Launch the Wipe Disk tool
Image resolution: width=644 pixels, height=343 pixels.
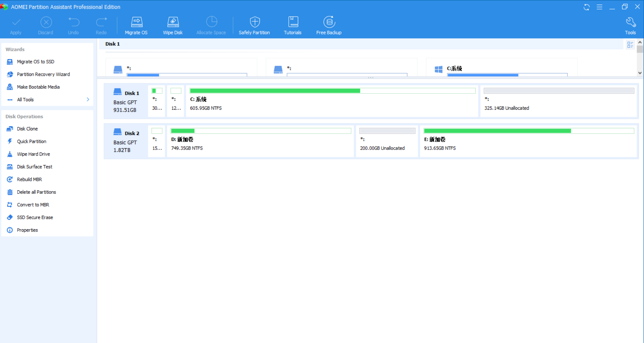click(173, 26)
